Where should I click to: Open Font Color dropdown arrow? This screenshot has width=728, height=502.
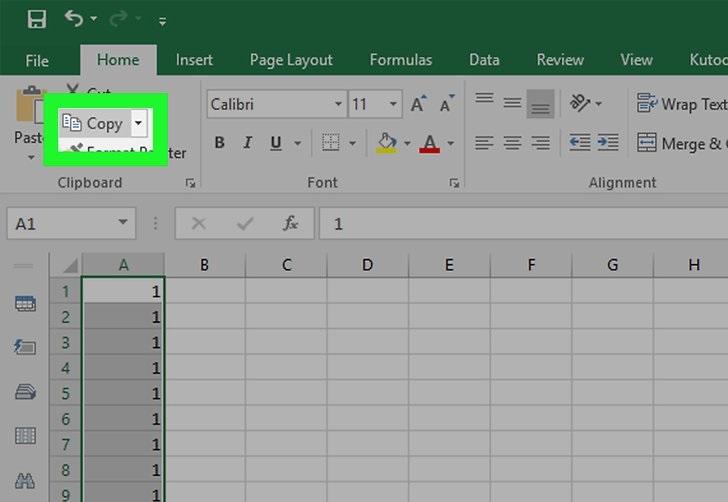coord(450,143)
